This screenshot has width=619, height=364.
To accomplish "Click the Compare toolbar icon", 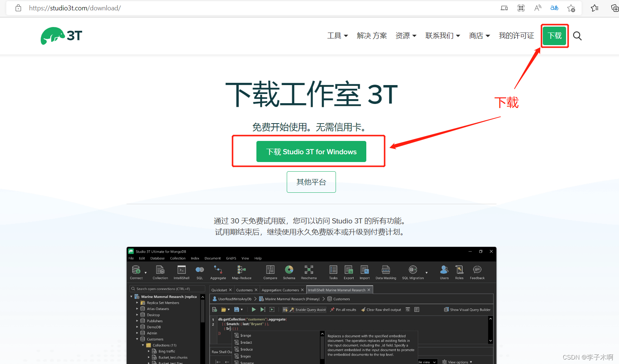I will click(x=270, y=272).
